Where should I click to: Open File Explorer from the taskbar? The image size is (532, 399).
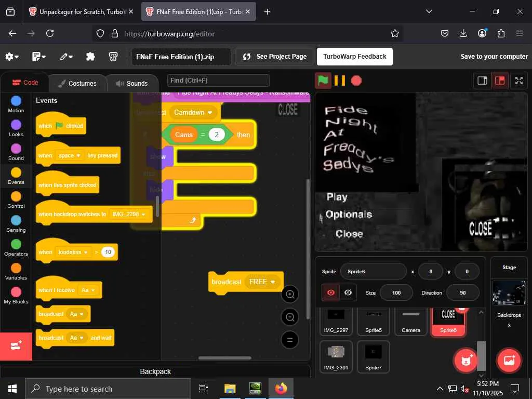[230, 389]
